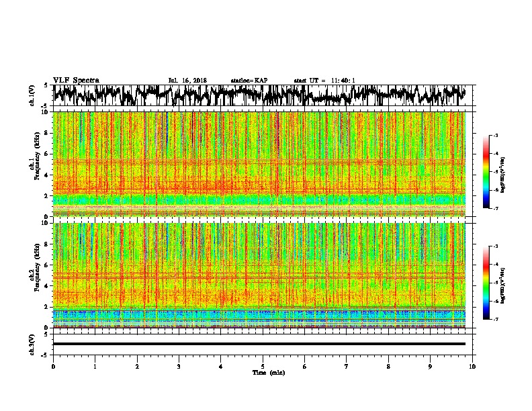Click the ch.2 frequency tick label "8"
The height and width of the screenshot is (411, 532).
tap(47, 244)
